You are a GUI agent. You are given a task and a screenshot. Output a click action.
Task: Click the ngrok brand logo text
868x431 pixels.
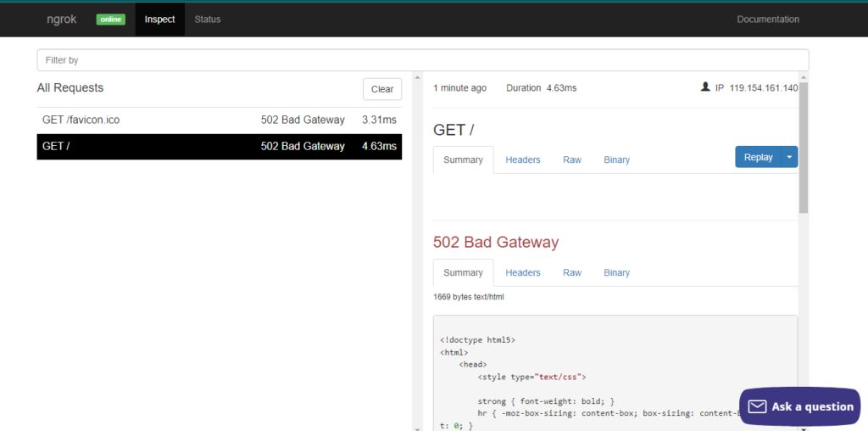click(61, 20)
